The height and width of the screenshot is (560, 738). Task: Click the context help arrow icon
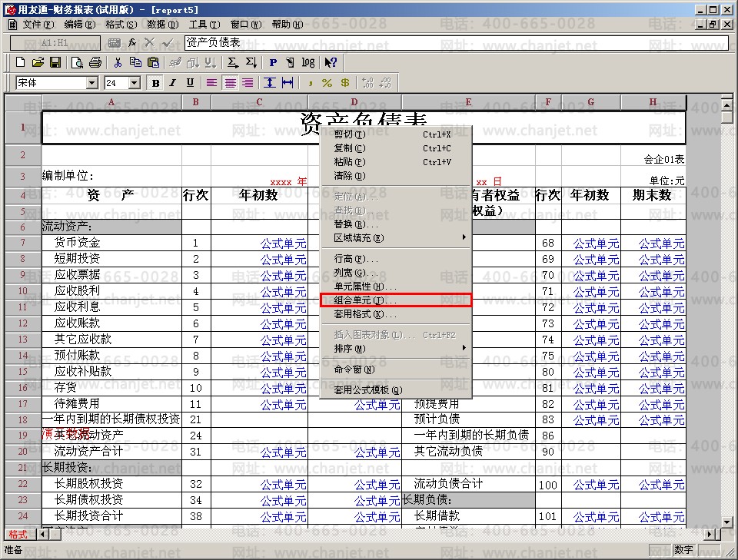331,62
